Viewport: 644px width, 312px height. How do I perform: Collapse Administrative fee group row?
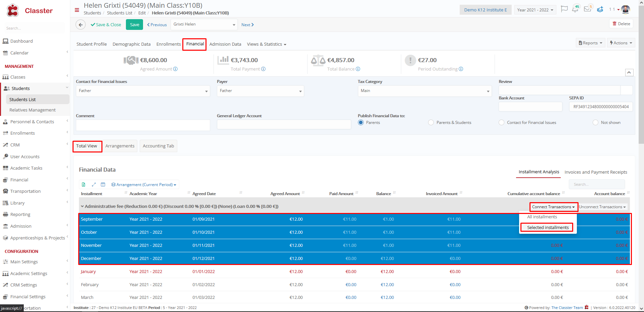point(82,206)
